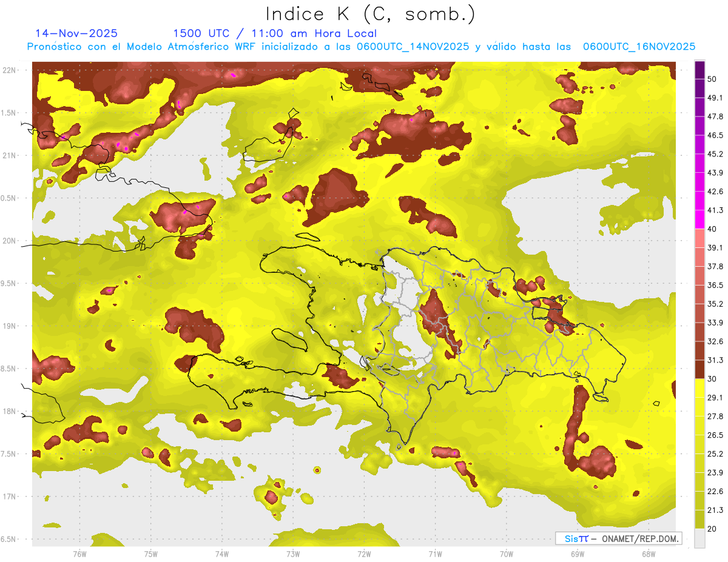Select the date label '14-Nov-2025'

coord(76,33)
